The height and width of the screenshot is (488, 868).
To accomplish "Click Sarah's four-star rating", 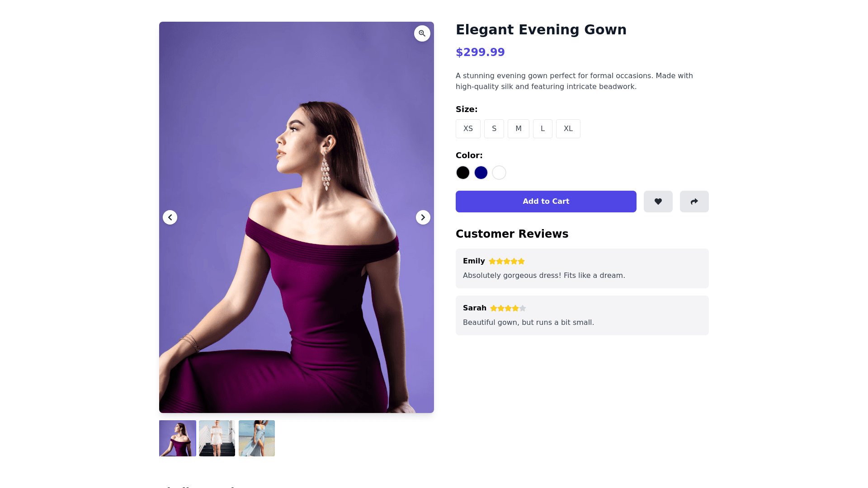I will point(508,308).
